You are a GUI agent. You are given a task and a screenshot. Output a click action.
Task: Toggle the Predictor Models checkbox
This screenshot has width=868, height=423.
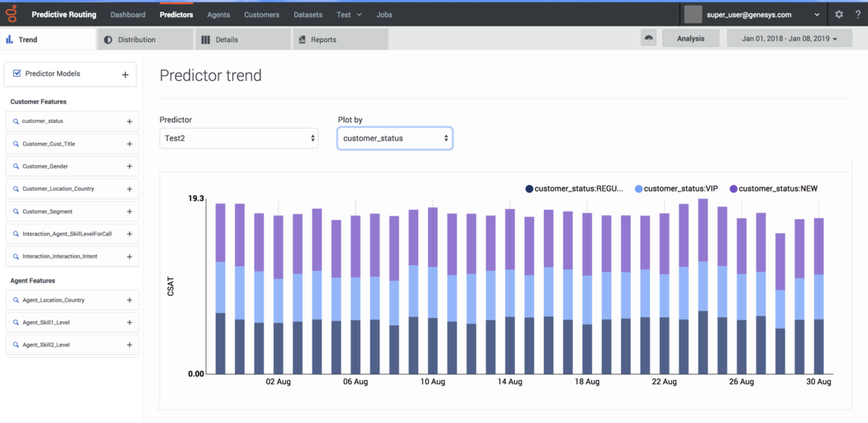click(x=17, y=73)
